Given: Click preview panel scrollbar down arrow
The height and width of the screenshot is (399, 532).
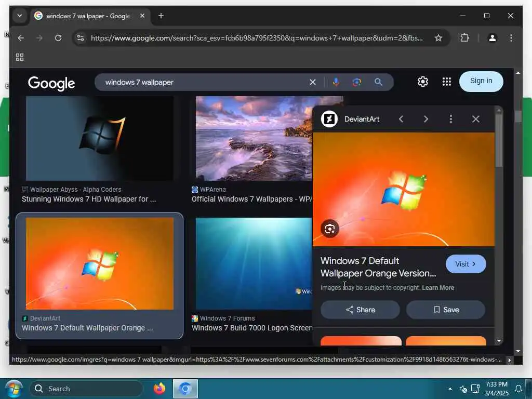Looking at the screenshot, I should point(498,341).
